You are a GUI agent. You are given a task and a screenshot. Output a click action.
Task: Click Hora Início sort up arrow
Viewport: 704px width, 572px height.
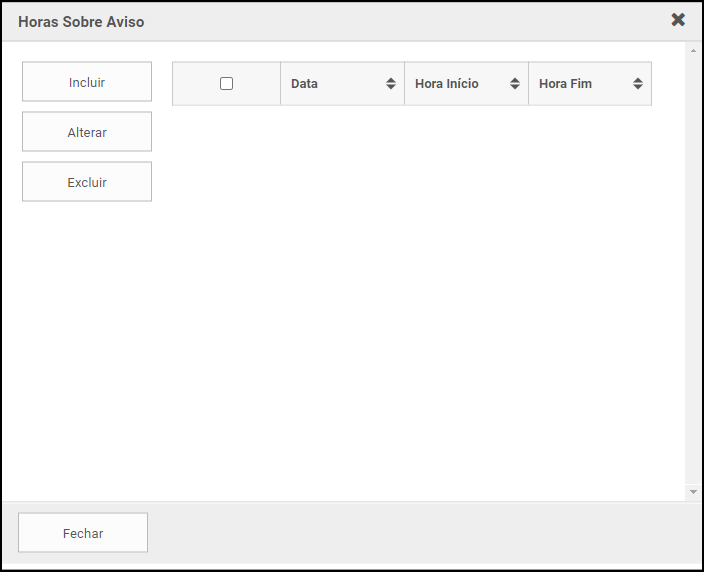(x=515, y=80)
